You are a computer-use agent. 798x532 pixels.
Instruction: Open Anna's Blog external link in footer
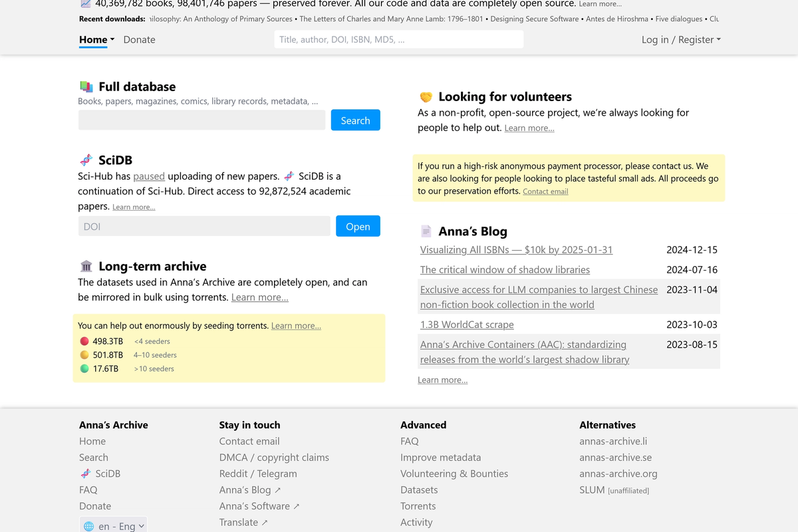click(250, 489)
